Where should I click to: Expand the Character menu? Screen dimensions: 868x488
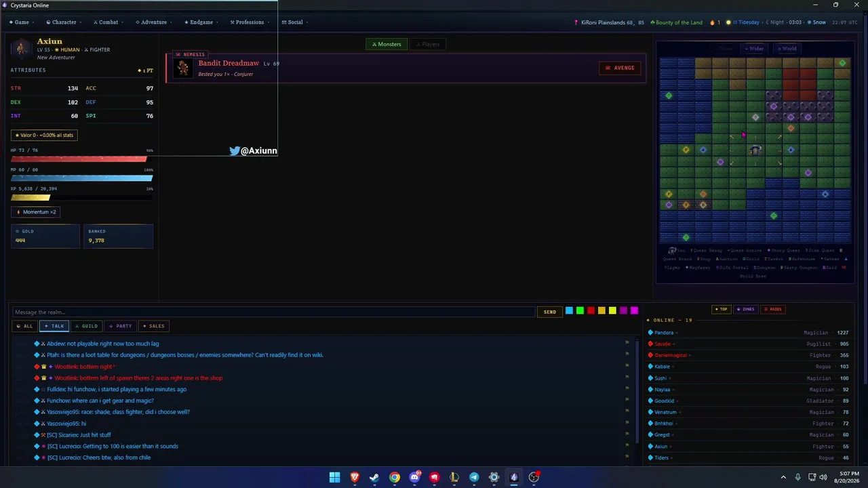64,22
